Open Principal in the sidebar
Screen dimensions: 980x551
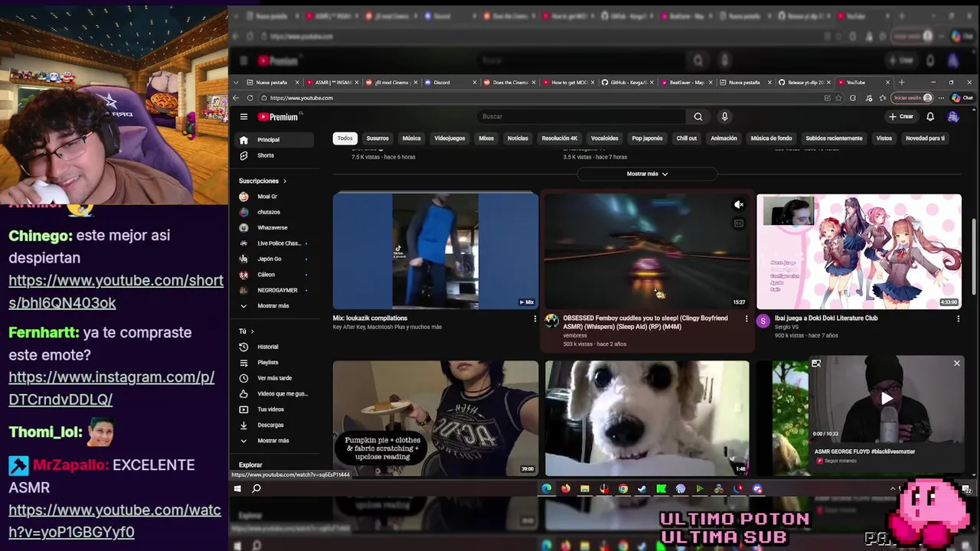point(275,140)
